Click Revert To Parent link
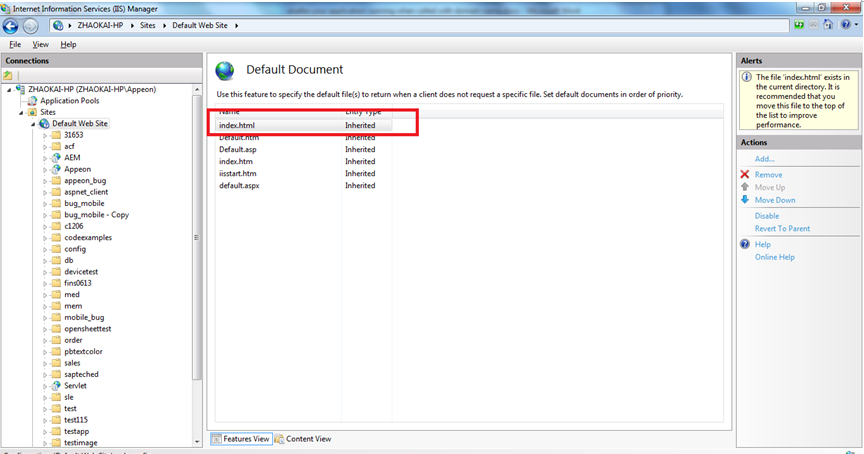The height and width of the screenshot is (454, 864). tap(782, 229)
